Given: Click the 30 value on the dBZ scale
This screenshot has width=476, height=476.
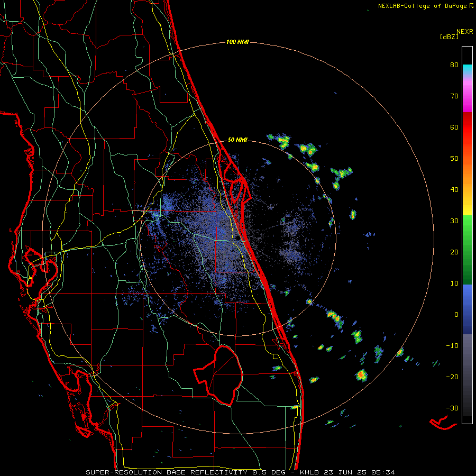Looking at the screenshot, I should tap(454, 221).
